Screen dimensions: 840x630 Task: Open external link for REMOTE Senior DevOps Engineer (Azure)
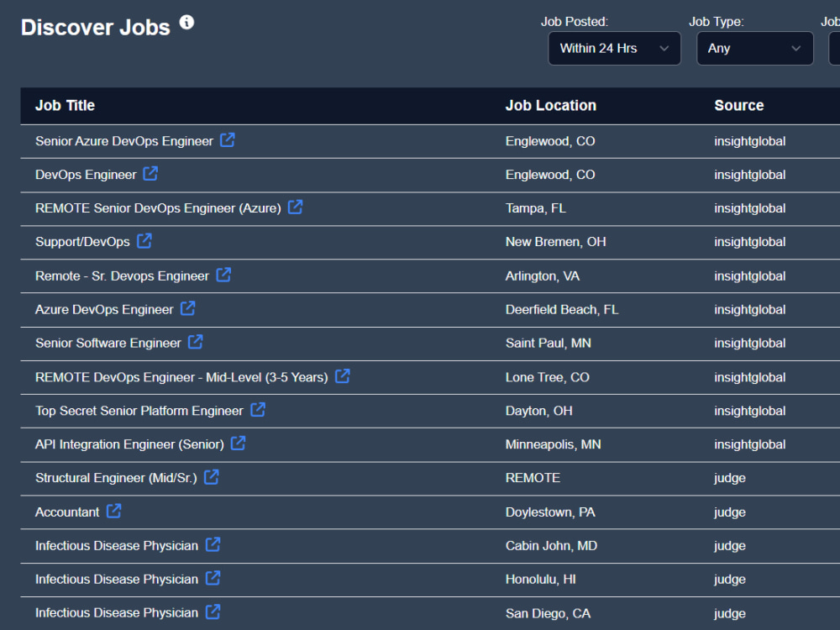(x=295, y=207)
